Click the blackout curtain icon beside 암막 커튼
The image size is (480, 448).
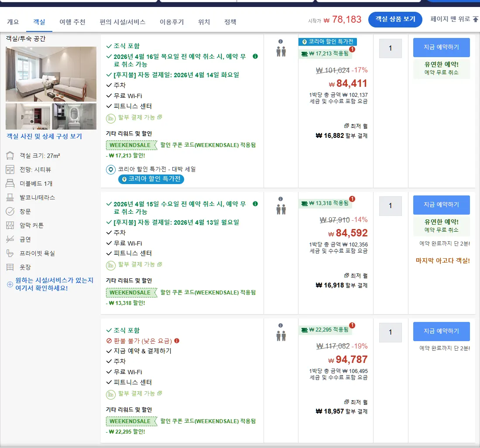click(10, 226)
